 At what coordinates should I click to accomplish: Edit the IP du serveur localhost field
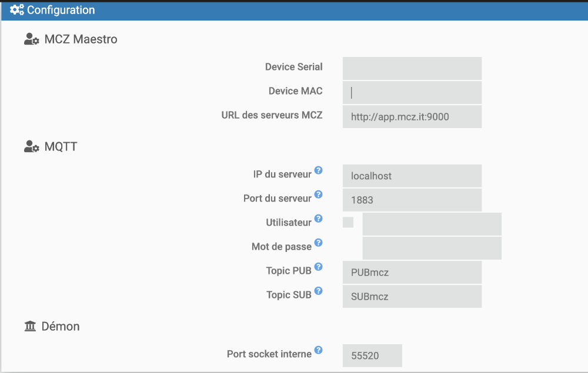coord(412,176)
